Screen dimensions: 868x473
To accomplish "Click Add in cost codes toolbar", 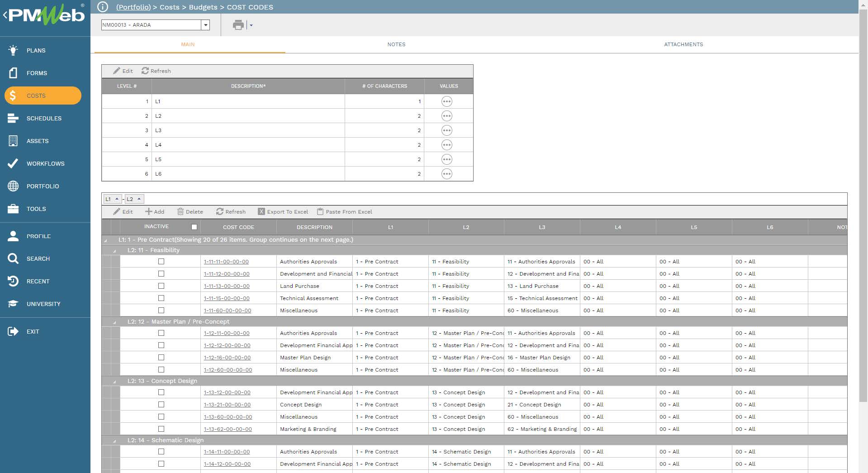I will click(x=155, y=211).
